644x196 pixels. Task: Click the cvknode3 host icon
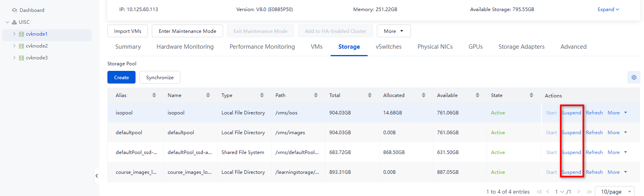tap(21, 58)
